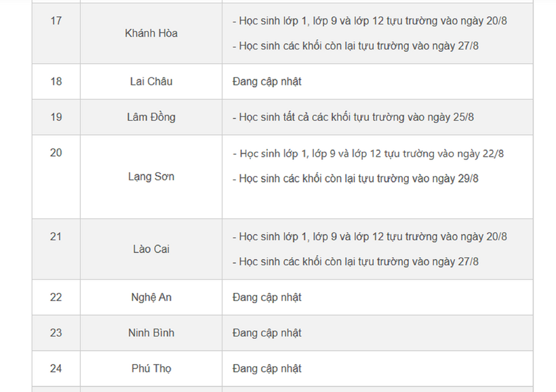Click the Khánh Hòa province cell

[151, 33]
